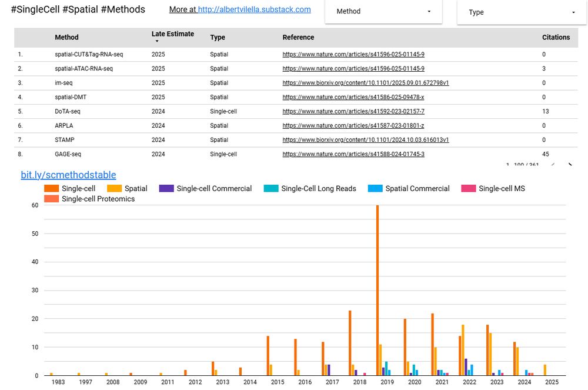588x390 pixels.
Task: Click the Single-cell type cell for GAGE-seq
Action: (223, 154)
